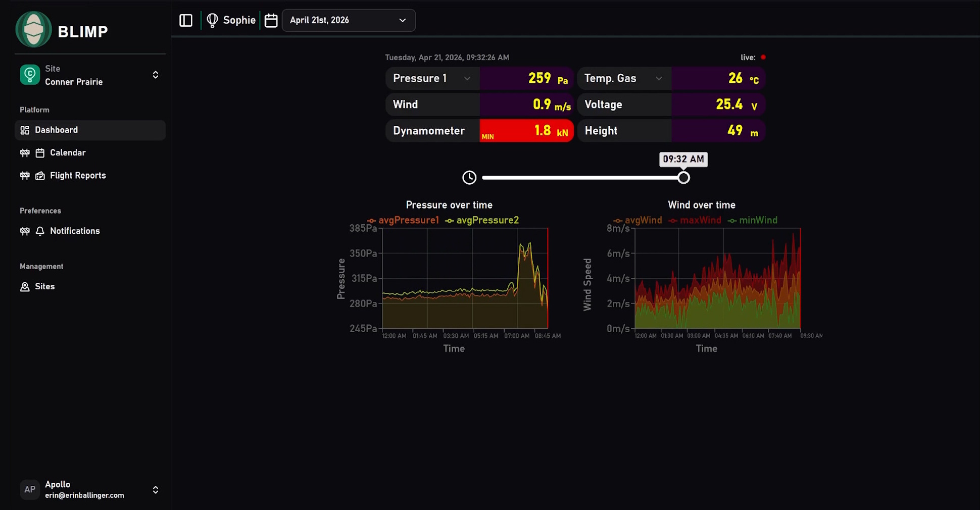Image resolution: width=980 pixels, height=510 pixels.
Task: Click the Sites person icon
Action: [x=25, y=287]
